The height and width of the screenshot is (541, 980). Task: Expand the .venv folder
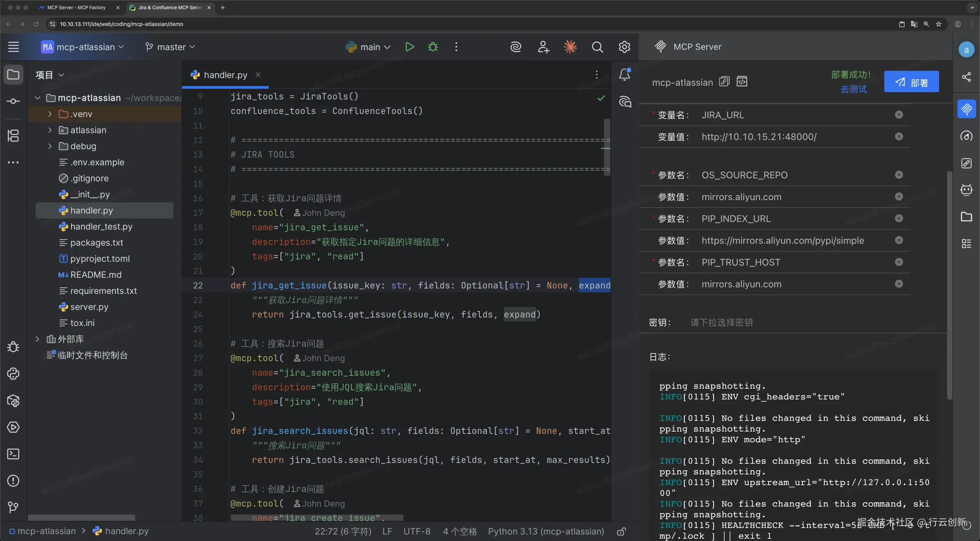pyautogui.click(x=50, y=114)
